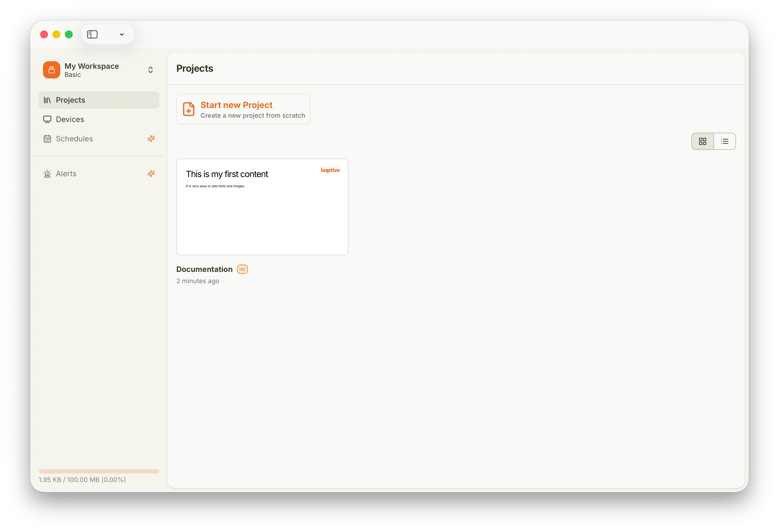Click the alarm bell icon beside Alerts
Viewport: 779px width, 532px height.
coord(48,174)
